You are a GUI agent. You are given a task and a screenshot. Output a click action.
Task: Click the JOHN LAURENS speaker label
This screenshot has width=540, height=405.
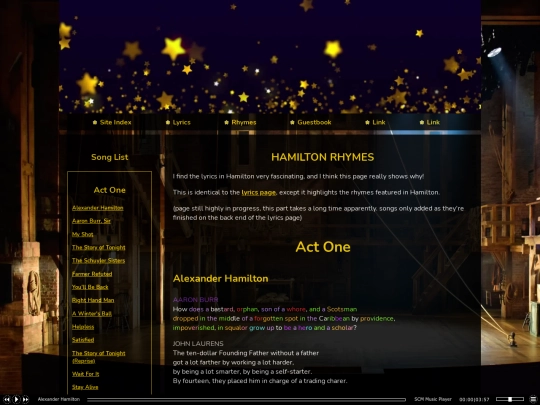tap(198, 343)
